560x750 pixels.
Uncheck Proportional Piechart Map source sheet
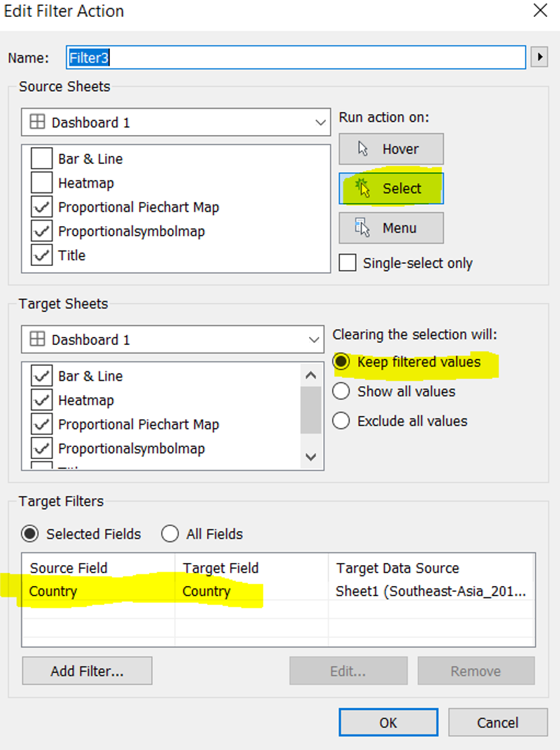click(x=41, y=207)
